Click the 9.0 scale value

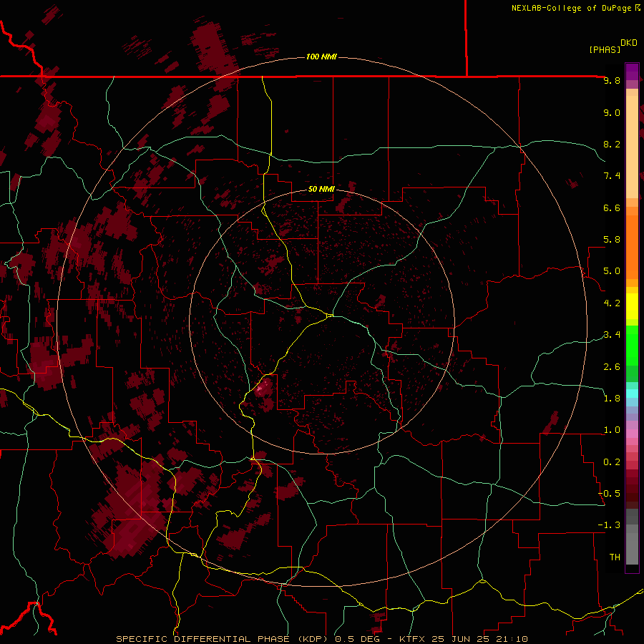(x=612, y=113)
